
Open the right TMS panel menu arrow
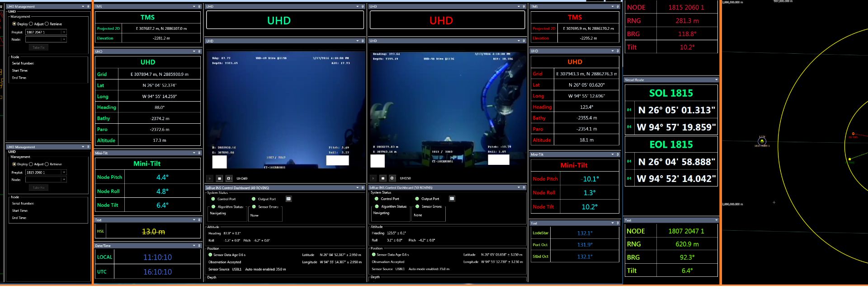pyautogui.click(x=612, y=7)
